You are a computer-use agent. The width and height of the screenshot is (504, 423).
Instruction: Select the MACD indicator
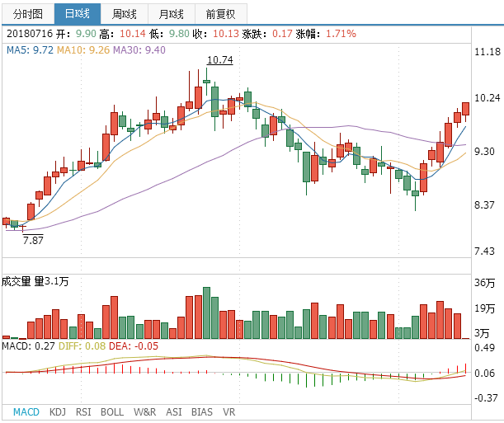coord(26,411)
